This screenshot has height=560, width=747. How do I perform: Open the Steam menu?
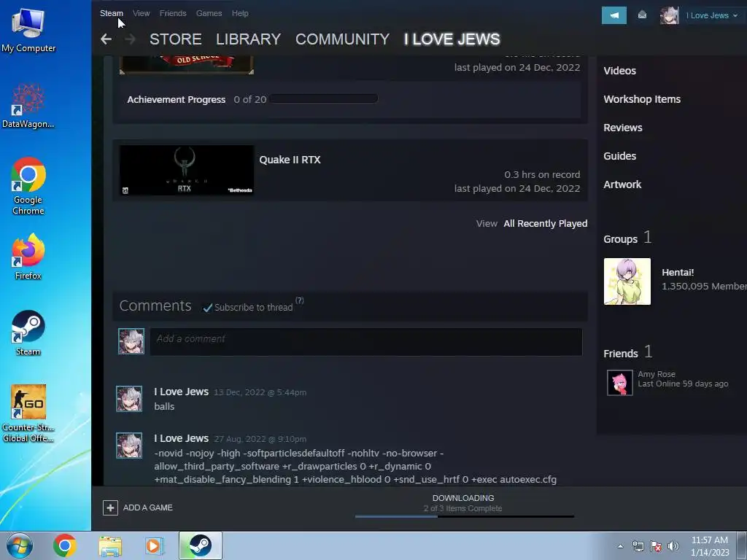[x=112, y=13]
